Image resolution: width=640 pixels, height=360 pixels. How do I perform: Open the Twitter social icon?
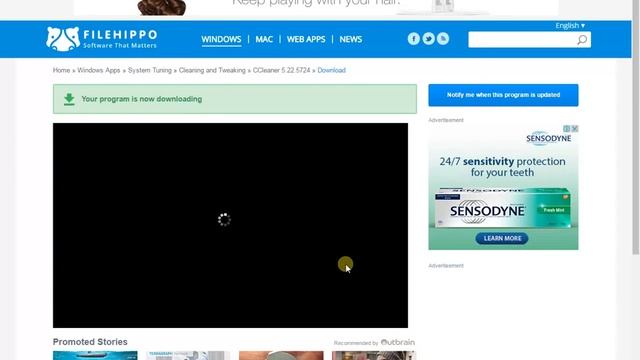428,39
